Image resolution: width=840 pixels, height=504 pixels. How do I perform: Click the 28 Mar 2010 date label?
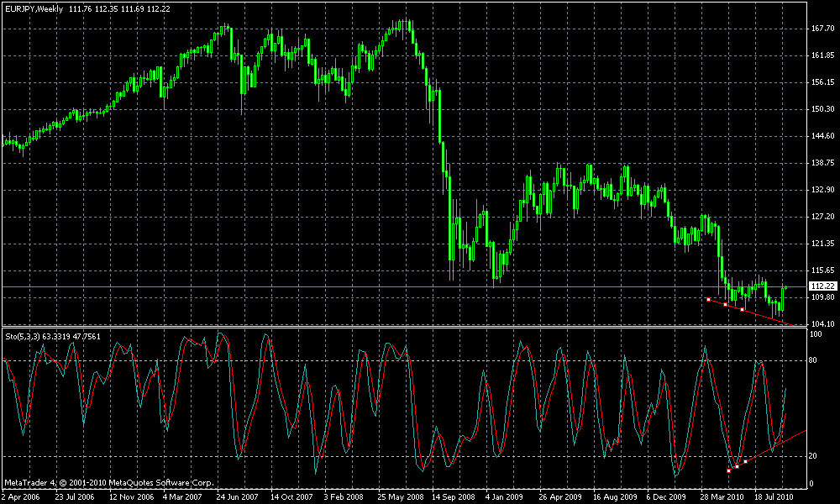click(x=721, y=496)
